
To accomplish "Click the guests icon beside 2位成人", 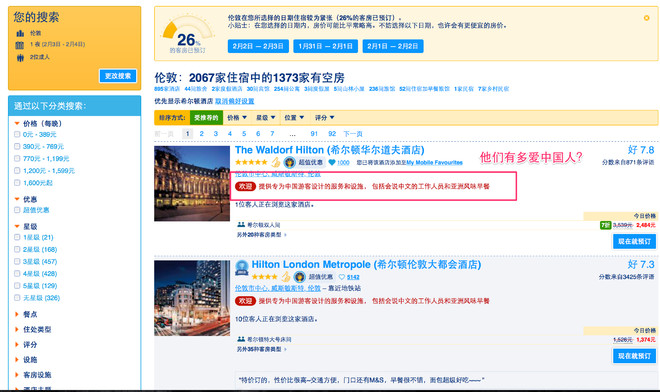I will 20,57.
